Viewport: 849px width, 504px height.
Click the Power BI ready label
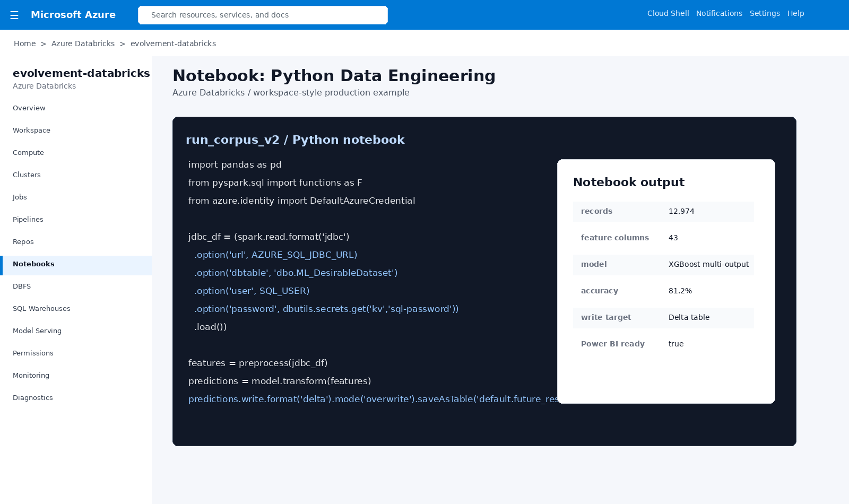[613, 344]
